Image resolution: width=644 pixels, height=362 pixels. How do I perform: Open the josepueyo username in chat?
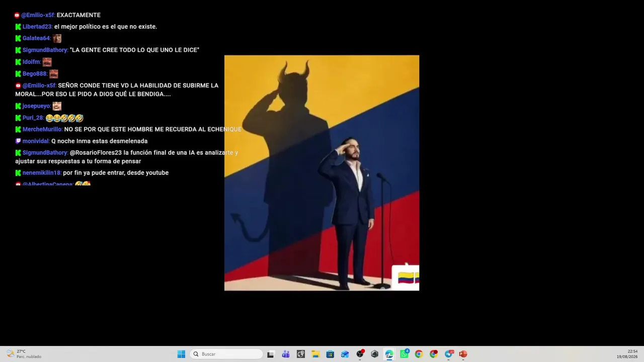[36, 106]
